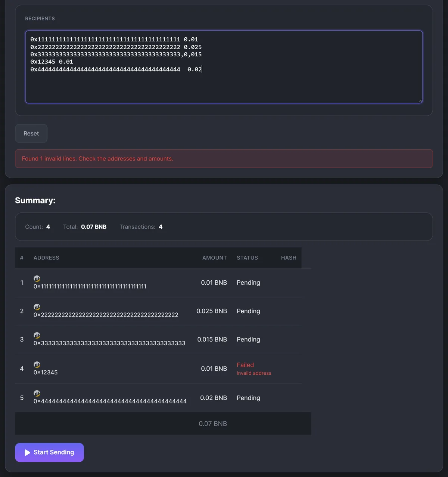Click the invalid lines error banner
The width and height of the screenshot is (448, 477).
coord(224,159)
